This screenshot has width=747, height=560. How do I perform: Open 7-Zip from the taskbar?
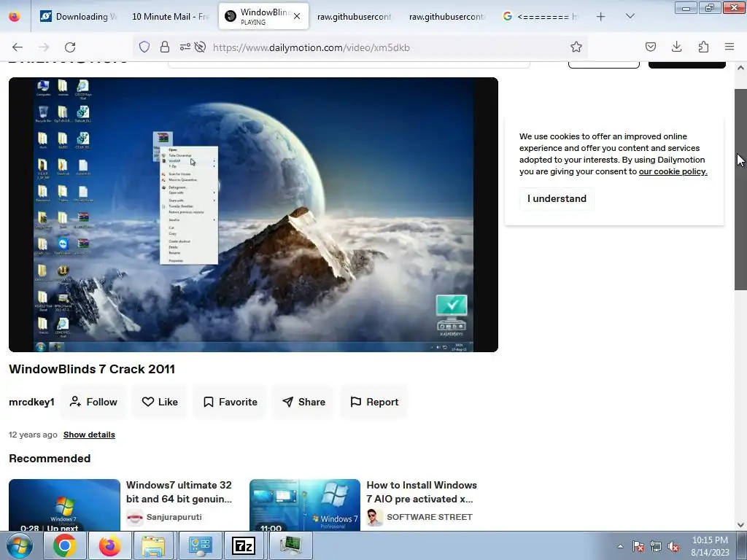(244, 545)
